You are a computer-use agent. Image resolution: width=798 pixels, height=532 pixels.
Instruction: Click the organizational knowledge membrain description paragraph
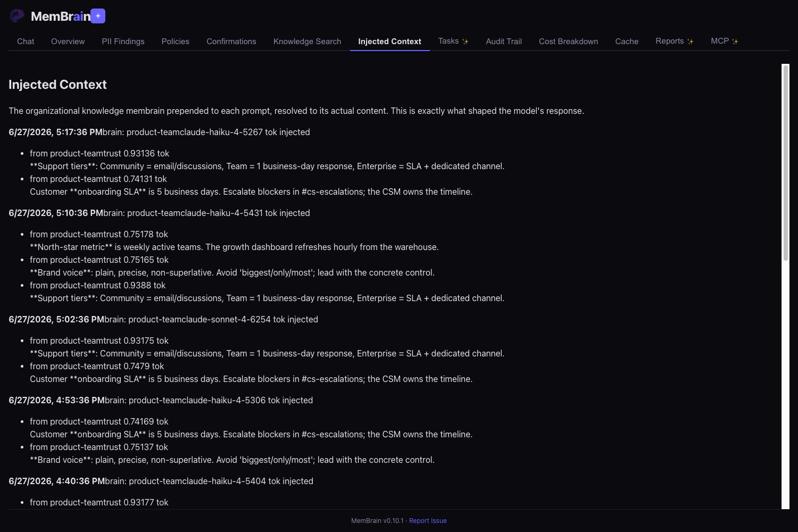click(x=296, y=111)
